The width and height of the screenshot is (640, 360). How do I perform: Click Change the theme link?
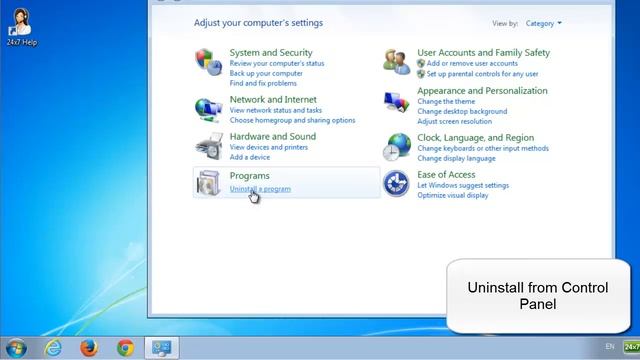pos(446,101)
